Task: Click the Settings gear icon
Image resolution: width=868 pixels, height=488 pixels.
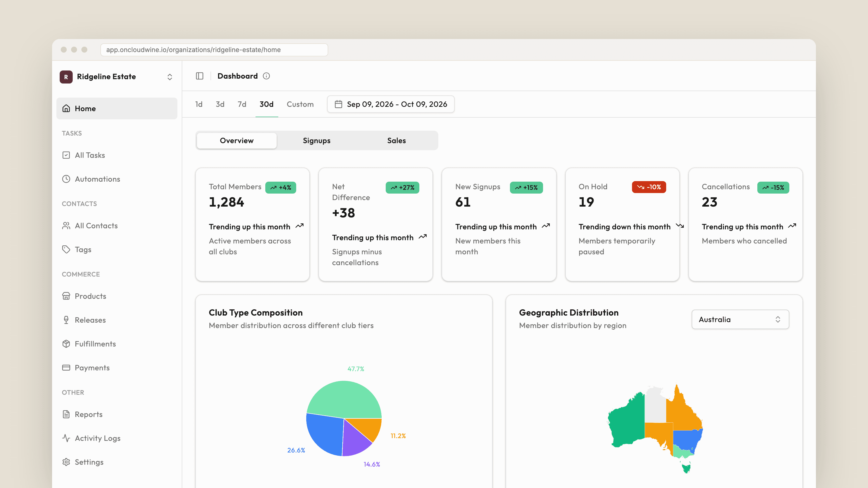Action: (66, 462)
